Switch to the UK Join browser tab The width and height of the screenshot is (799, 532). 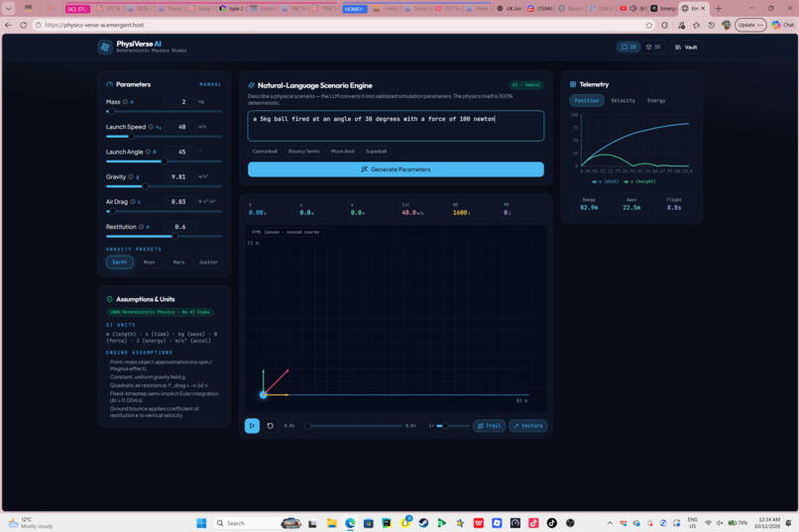509,8
